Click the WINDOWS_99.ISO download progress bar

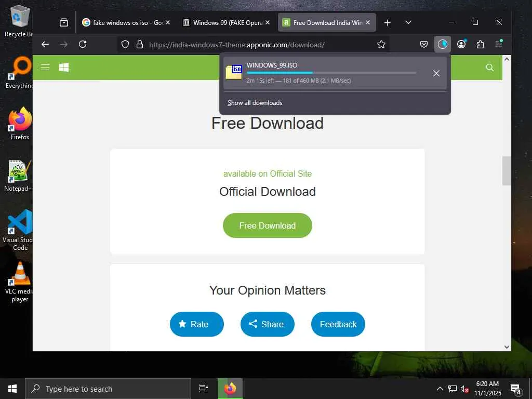(331, 73)
